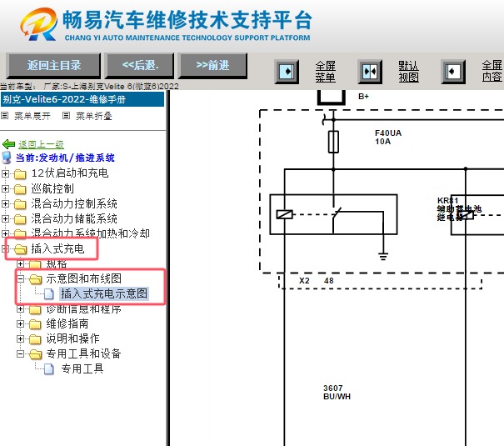The width and height of the screenshot is (504, 446).
Task: Open the 插入式充电示意图 document
Action: point(104,293)
